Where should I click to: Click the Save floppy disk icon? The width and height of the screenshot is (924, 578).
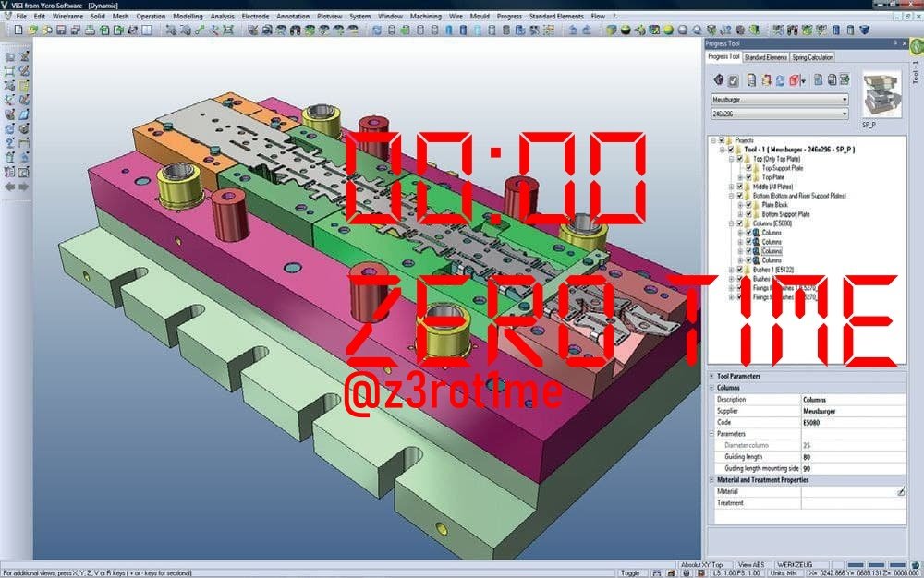(x=61, y=30)
